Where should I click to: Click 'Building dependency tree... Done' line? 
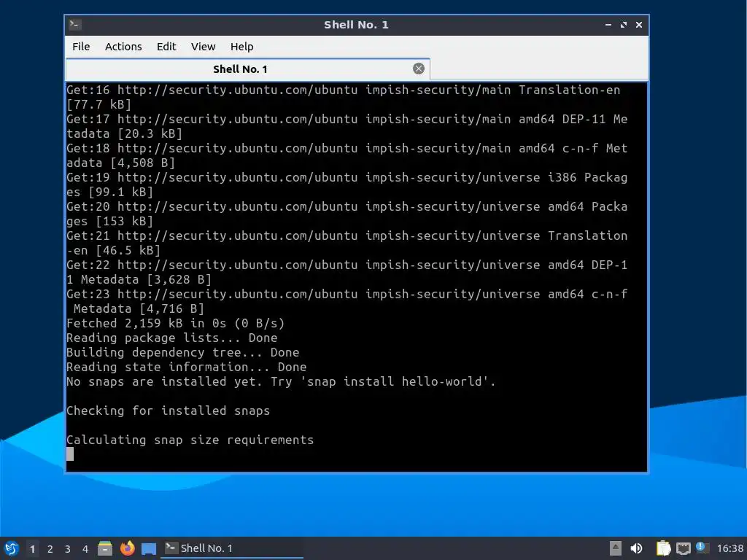(x=183, y=352)
